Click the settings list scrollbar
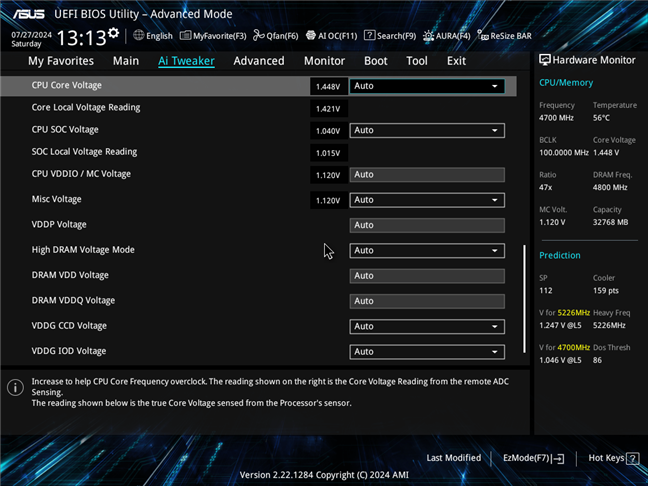648x486 pixels. tap(524, 298)
